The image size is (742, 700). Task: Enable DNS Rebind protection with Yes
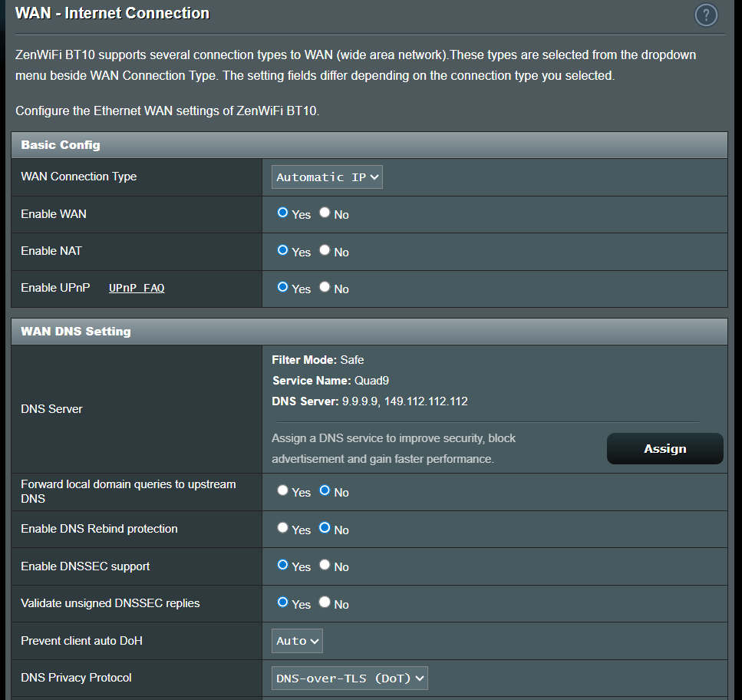click(282, 528)
